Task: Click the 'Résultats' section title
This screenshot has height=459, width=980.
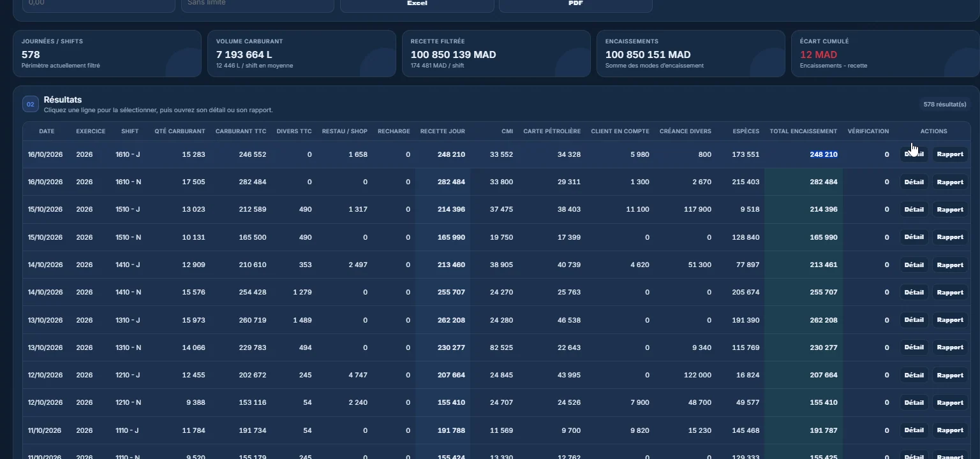Action: [63, 100]
